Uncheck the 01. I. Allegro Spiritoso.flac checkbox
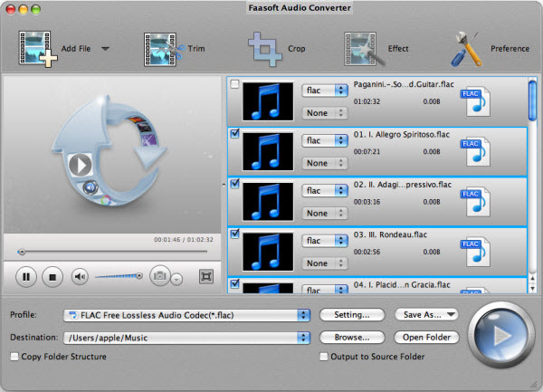This screenshot has height=392, width=543. coord(234,133)
